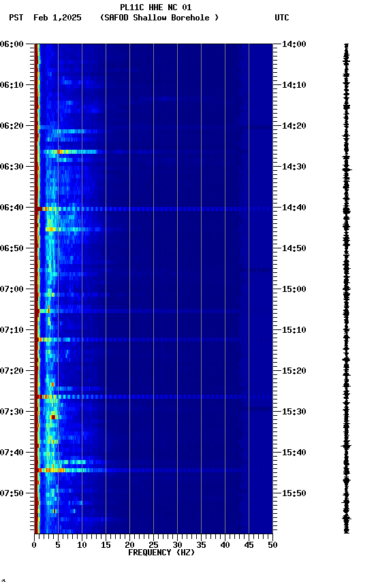
Task: Click the "5" frequency axis label
Action: coord(58,545)
